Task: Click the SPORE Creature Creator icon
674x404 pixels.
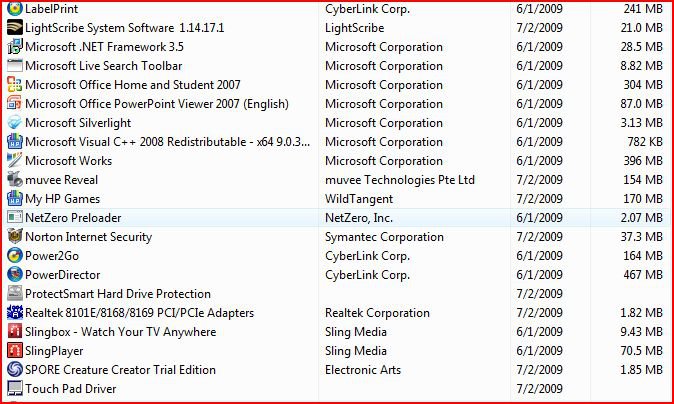Action: (x=15, y=370)
